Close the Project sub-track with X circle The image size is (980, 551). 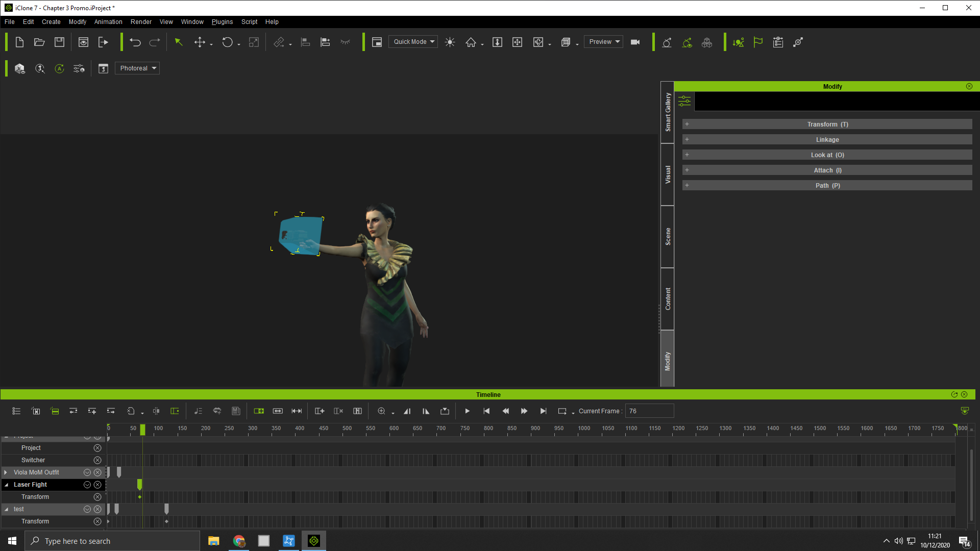[x=97, y=448]
